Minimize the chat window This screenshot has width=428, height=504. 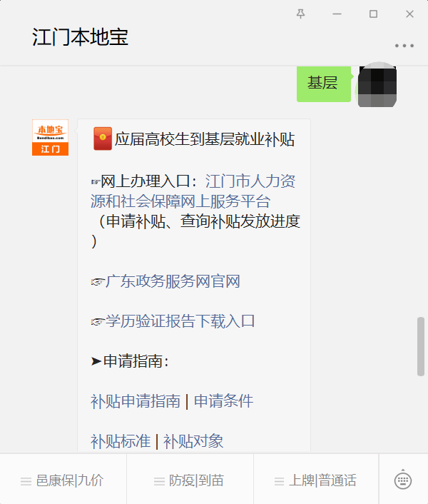[337, 14]
